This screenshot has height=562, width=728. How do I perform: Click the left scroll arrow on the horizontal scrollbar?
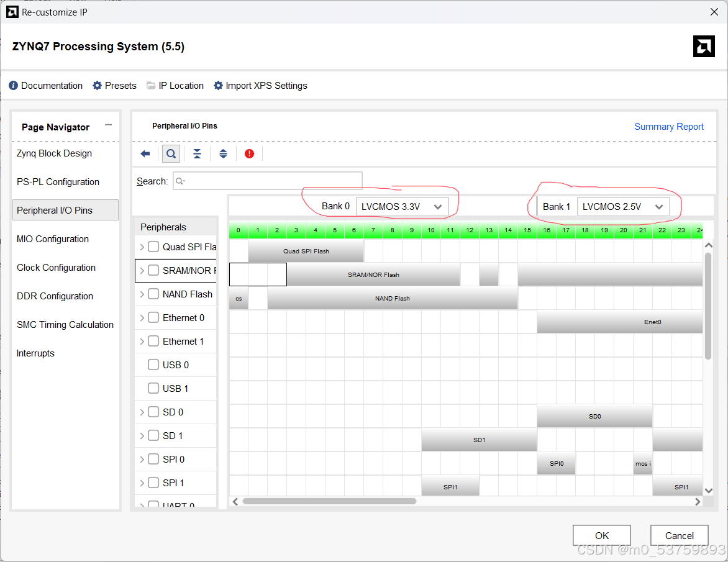[x=235, y=502]
